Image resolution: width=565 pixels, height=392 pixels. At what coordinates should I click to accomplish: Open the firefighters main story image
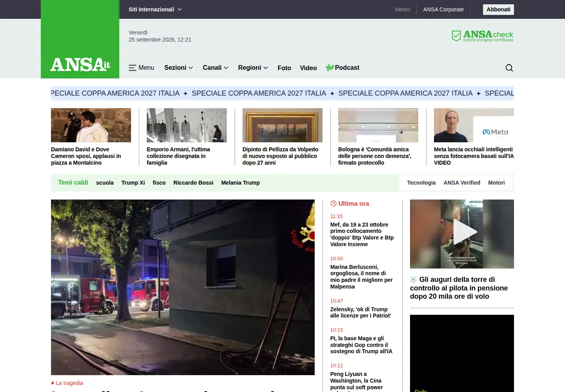coord(183,287)
